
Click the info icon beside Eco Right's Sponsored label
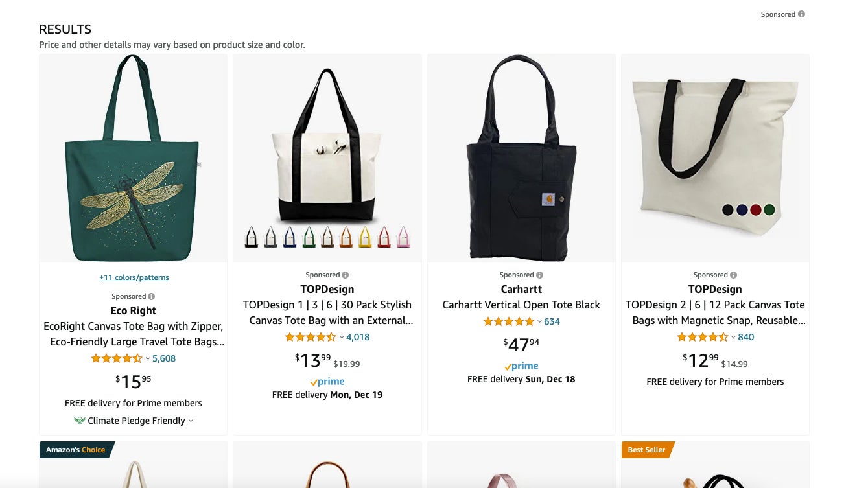coord(151,296)
